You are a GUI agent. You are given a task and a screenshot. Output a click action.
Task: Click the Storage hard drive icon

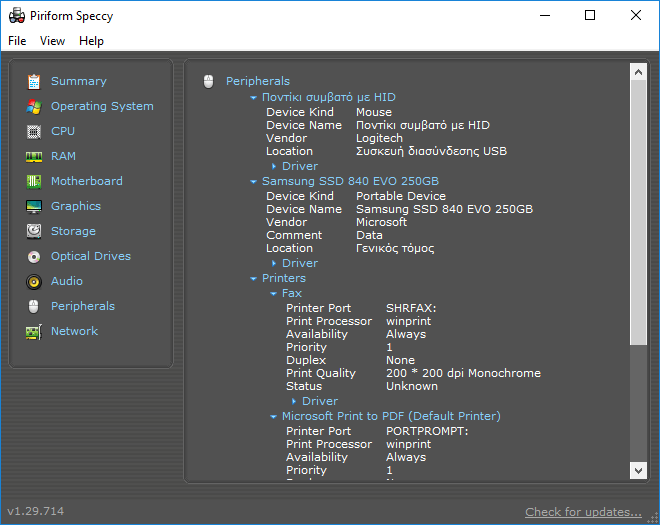pyautogui.click(x=34, y=232)
